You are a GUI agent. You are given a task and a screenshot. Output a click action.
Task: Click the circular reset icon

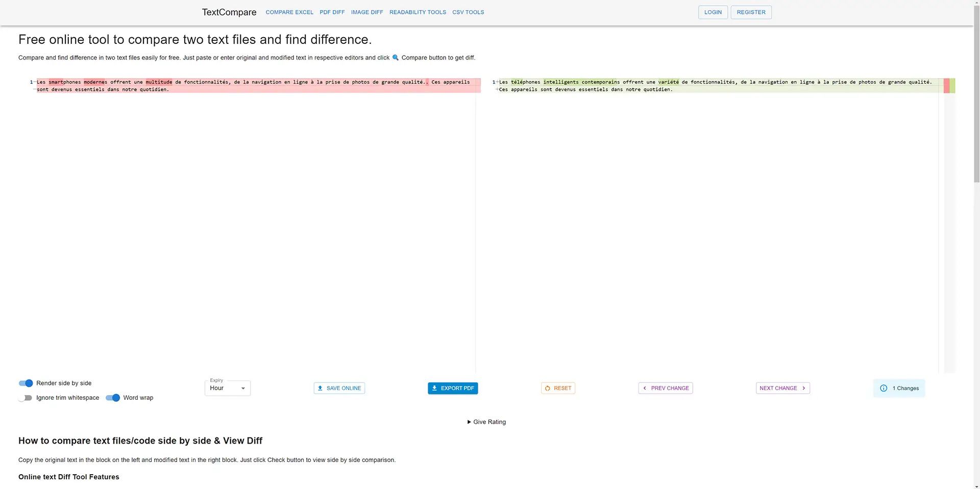tap(548, 388)
